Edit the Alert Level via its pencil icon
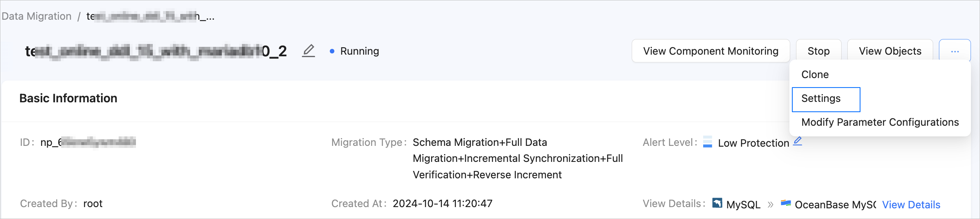This screenshot has height=219, width=980. tap(798, 141)
